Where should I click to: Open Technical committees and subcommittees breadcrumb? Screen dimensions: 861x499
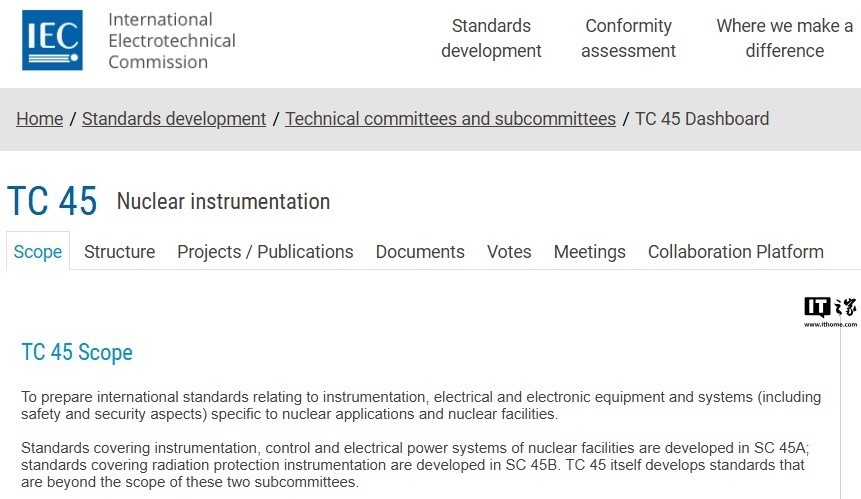pyautogui.click(x=450, y=119)
